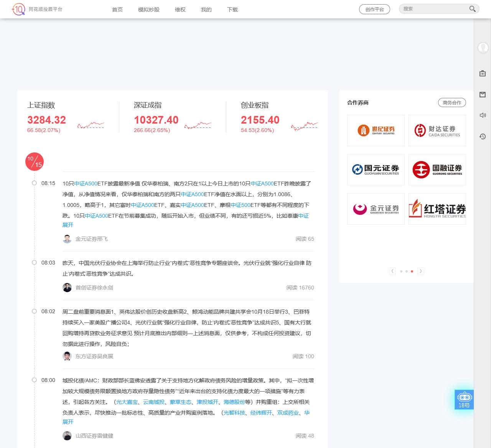Open the mail icon in right sidebar

coord(483,94)
